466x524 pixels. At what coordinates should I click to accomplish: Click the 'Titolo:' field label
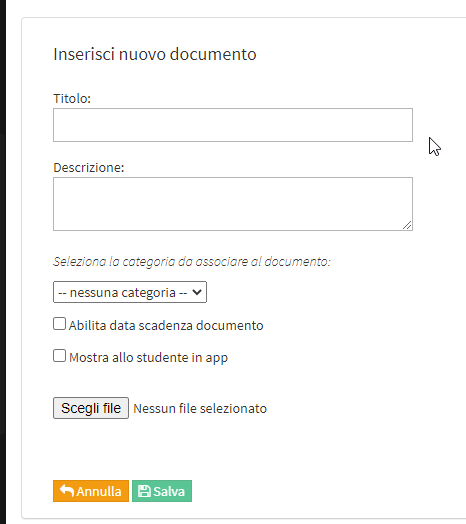point(72,99)
